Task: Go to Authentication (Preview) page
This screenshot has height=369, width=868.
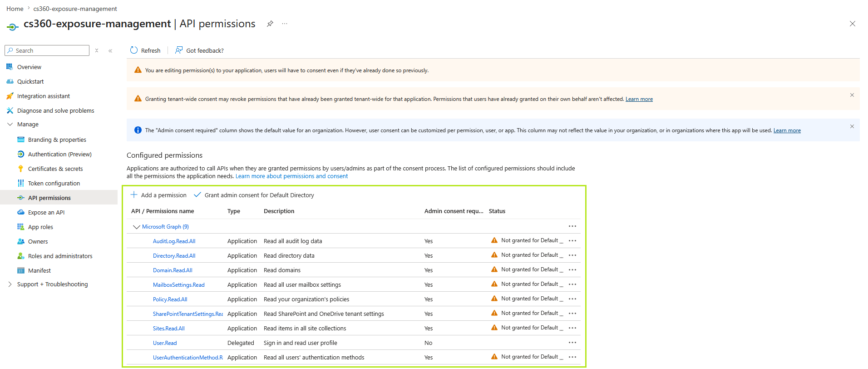Action: 60,154
